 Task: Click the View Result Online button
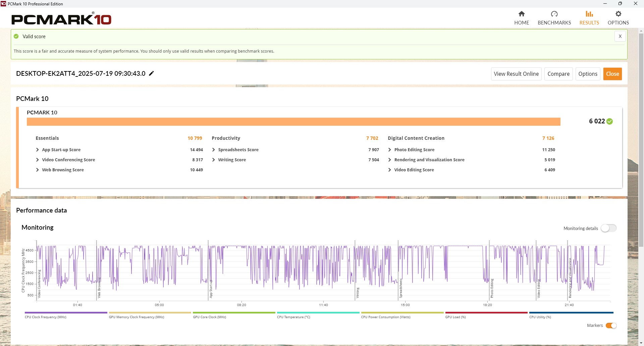tap(516, 74)
